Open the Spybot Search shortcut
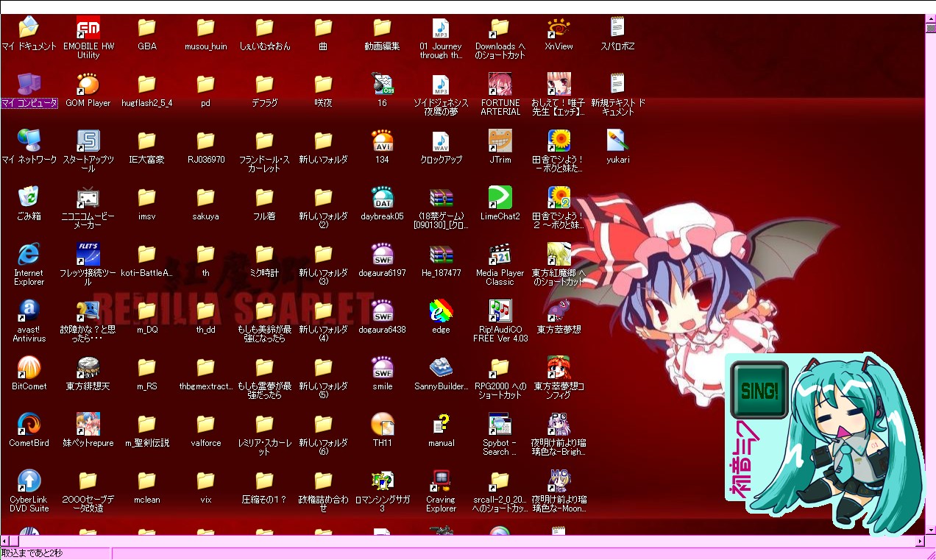The image size is (936, 560). (x=500, y=425)
